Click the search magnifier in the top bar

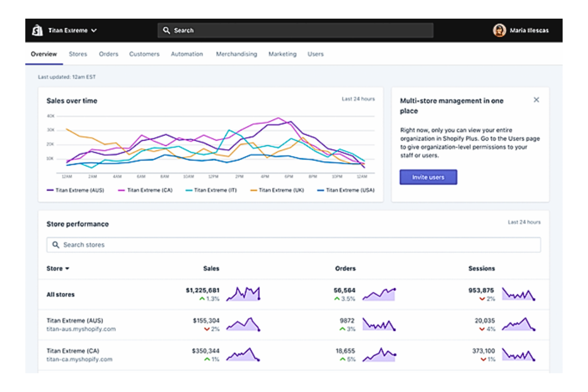[167, 29]
